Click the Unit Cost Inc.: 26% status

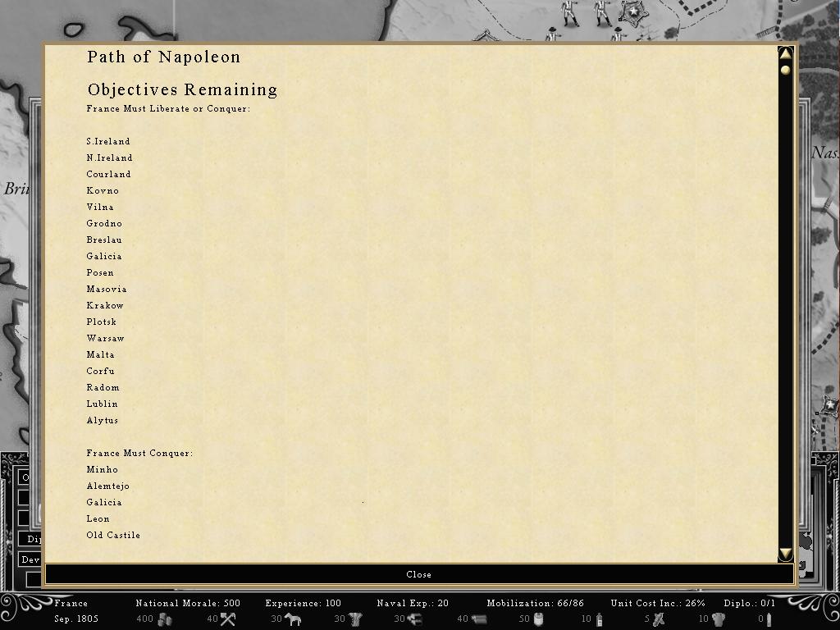click(658, 603)
